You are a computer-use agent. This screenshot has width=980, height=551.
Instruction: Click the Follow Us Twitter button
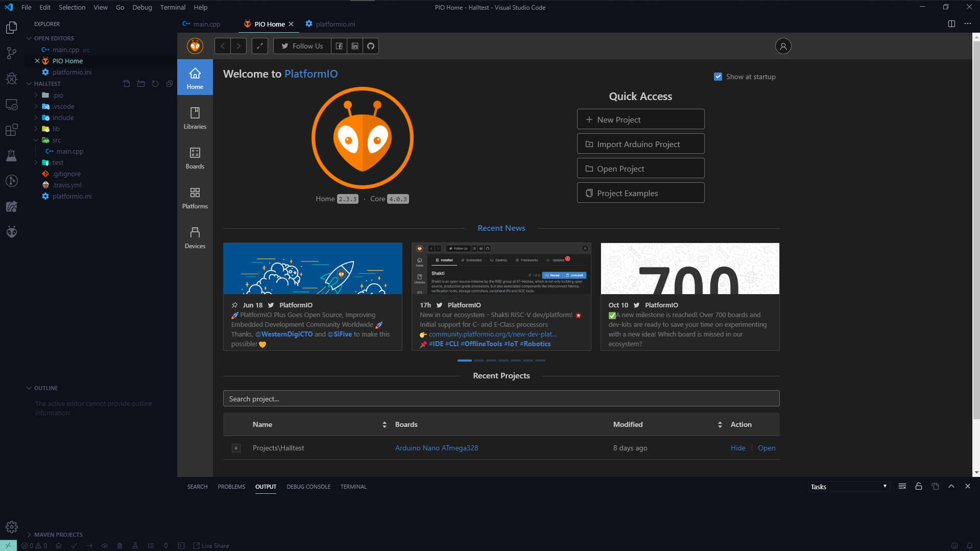point(302,46)
